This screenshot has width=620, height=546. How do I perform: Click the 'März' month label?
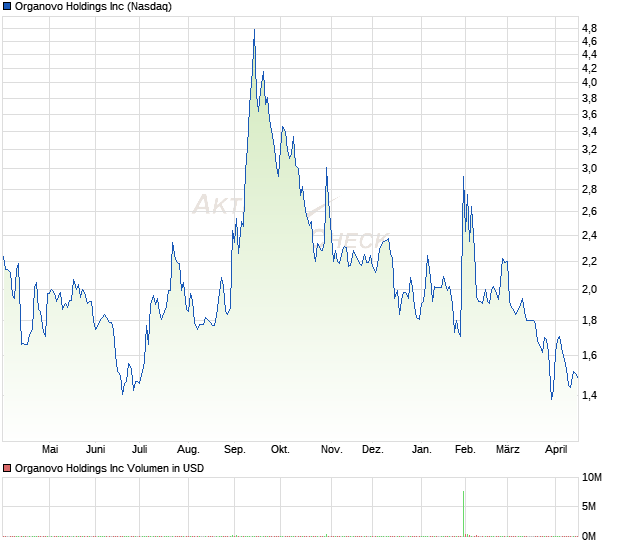coord(508,449)
